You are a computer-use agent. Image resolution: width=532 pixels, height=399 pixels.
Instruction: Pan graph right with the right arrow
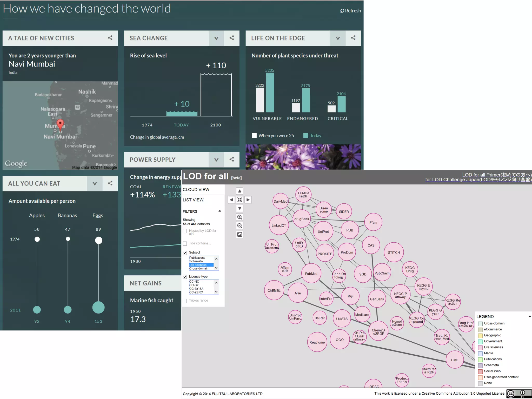pyautogui.click(x=248, y=200)
